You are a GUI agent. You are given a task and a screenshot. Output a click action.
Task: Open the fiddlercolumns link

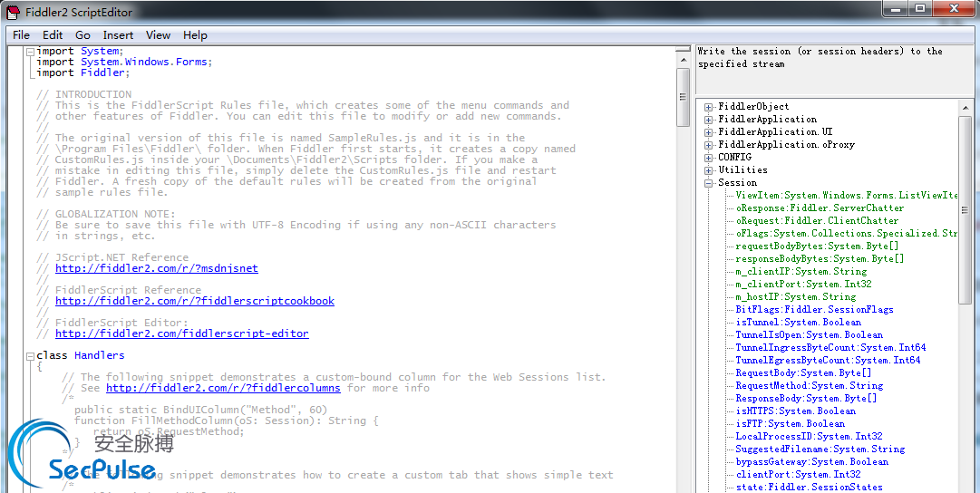223,387
